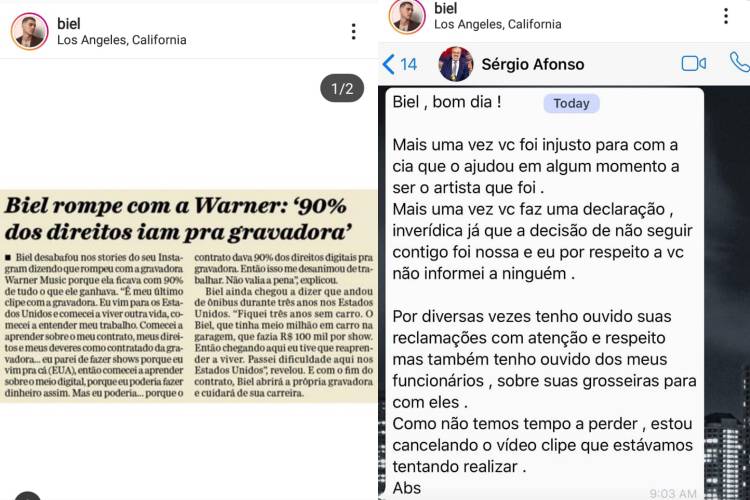Image resolution: width=750 pixels, height=500 pixels.
Task: Tap the 'Biel, bom dia!' message bubble
Action: [x=544, y=294]
